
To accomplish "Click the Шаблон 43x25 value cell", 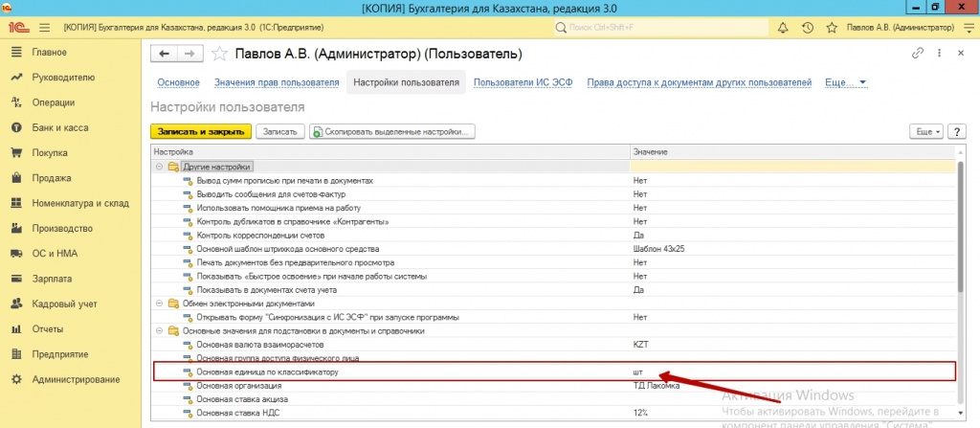I will pos(792,249).
